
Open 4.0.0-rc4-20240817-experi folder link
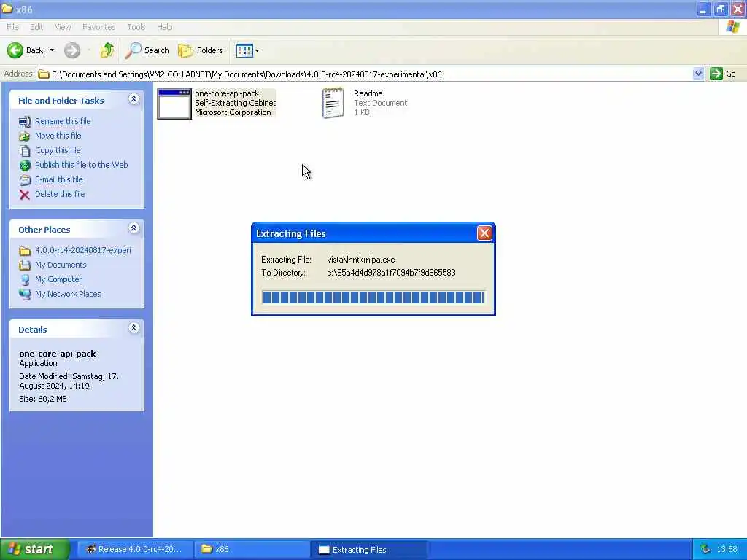82,250
